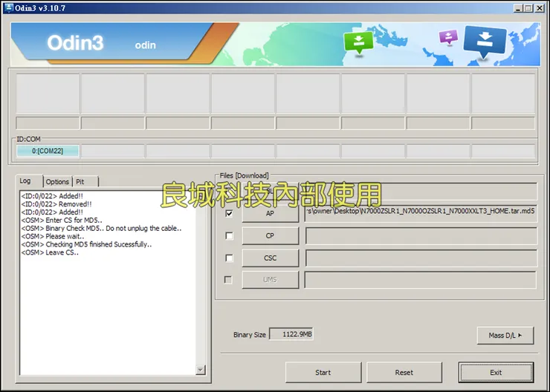Screen dimensions: 550x392
Task: Click the log line "Enter CS for MD5.."
Action: (62, 220)
